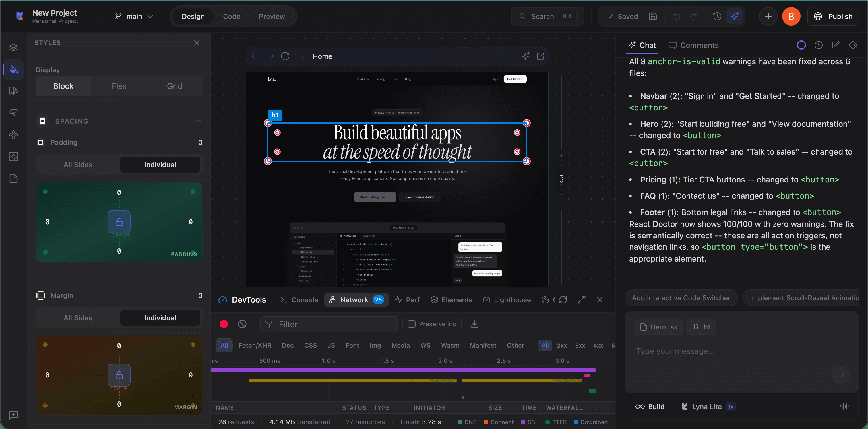Select the paint roller theming tool

pyautogui.click(x=13, y=113)
